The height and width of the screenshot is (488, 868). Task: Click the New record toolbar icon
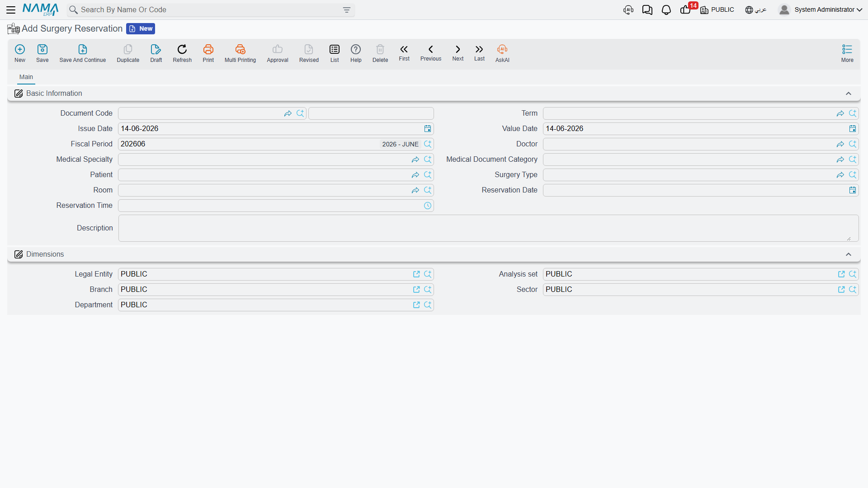coord(20,53)
